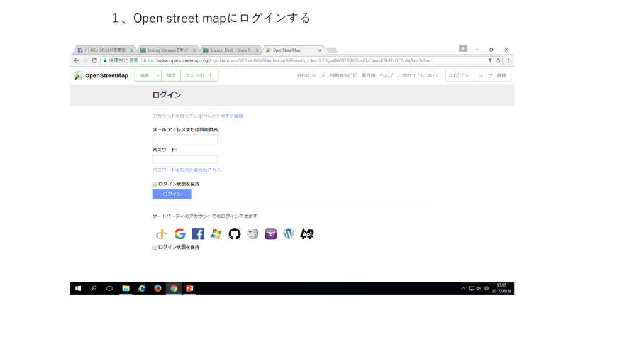644x362 pixels.
Task: Open the 履歴 history tab
Action: (x=171, y=75)
